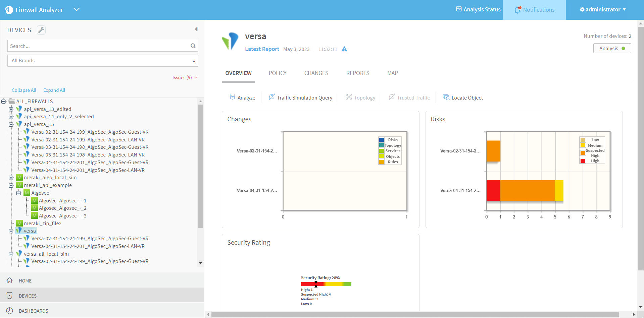This screenshot has width=644, height=318.
Task: Switch to the POLICY tab
Action: 278,73
